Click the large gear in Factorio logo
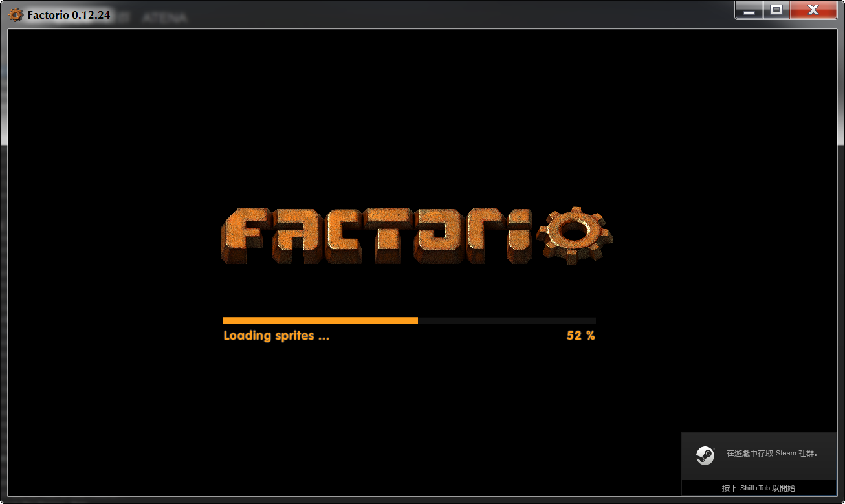This screenshot has width=845, height=504. [x=575, y=234]
